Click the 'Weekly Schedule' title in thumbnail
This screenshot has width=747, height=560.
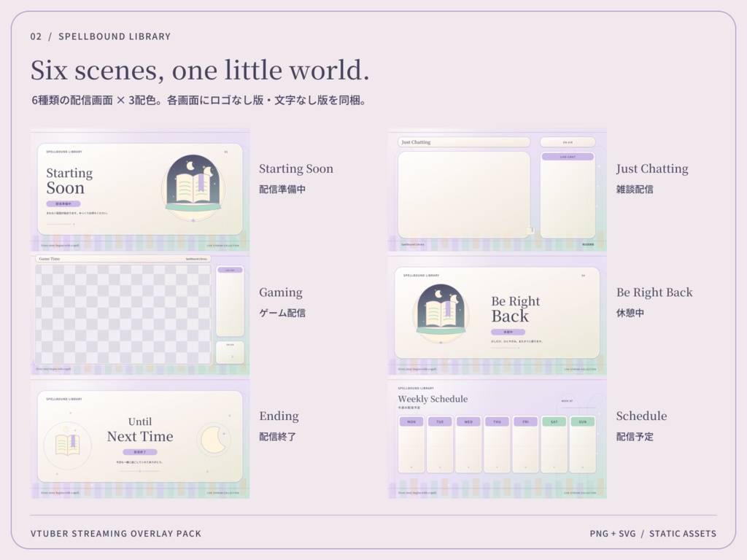pyautogui.click(x=433, y=399)
